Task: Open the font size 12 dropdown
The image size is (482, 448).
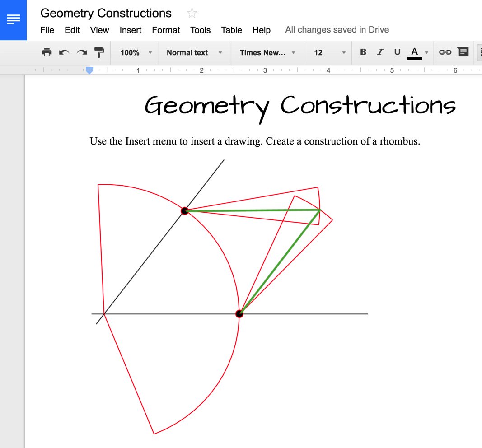Action: 329,52
